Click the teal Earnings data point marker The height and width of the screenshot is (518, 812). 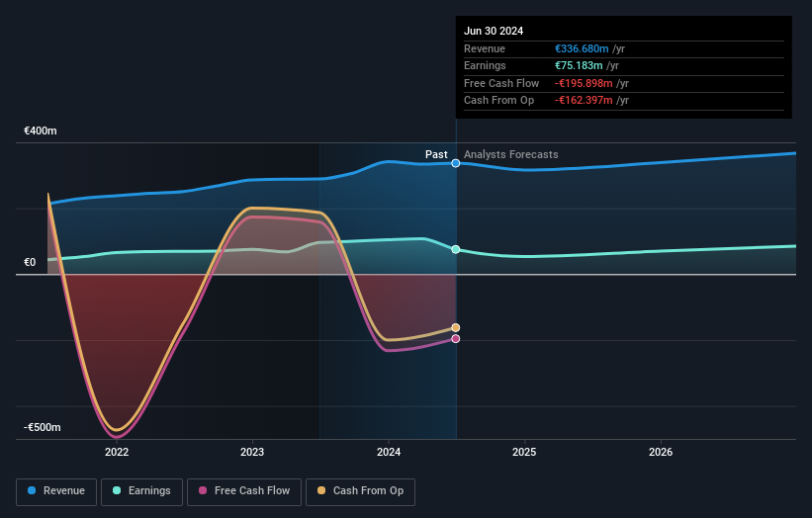pyautogui.click(x=456, y=249)
